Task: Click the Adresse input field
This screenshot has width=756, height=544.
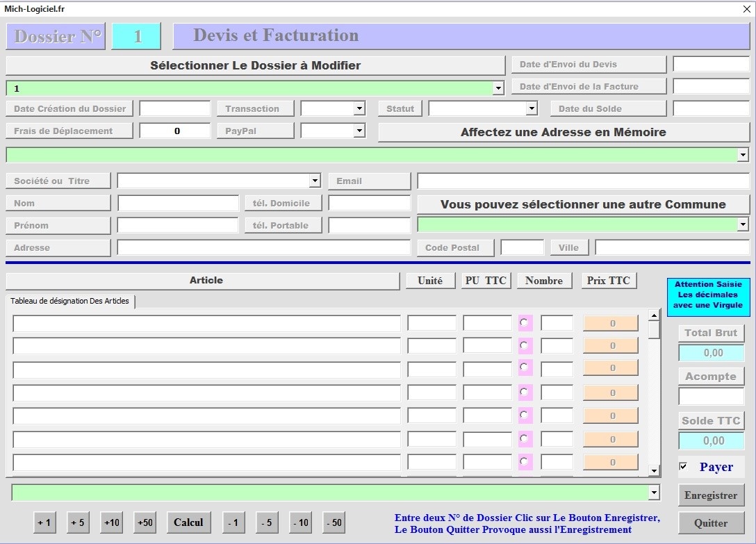Action: pyautogui.click(x=264, y=247)
